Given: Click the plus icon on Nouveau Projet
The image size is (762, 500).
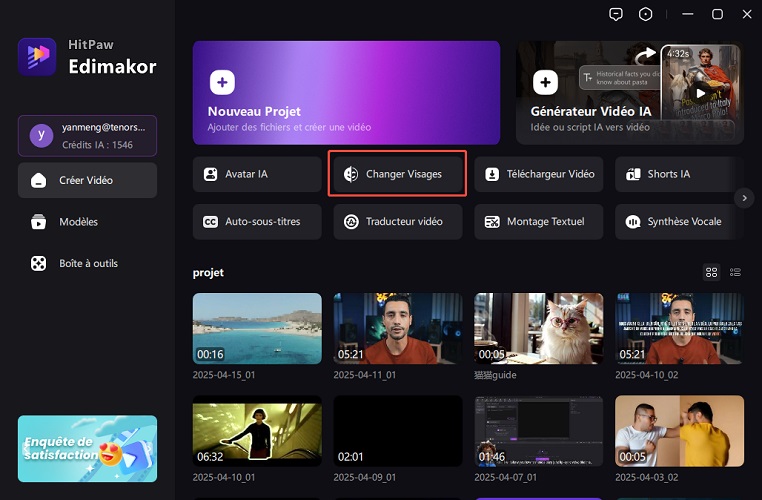Looking at the screenshot, I should click(222, 82).
